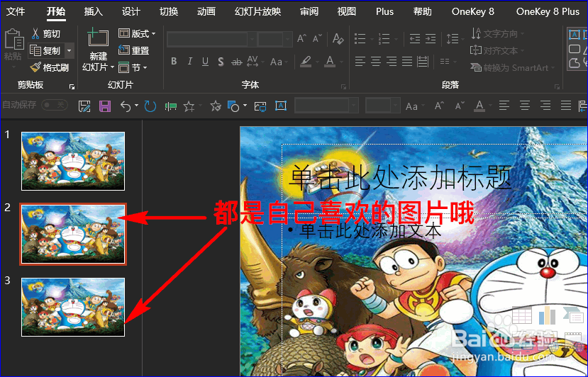Decrease font size in the ribbon Font group
588x377 pixels.
(x=317, y=38)
